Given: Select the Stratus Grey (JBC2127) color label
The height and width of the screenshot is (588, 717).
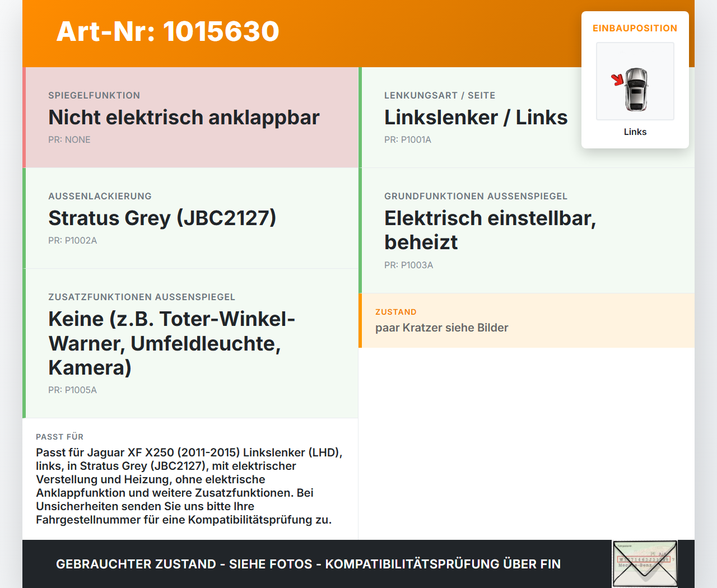Looking at the screenshot, I should [162, 218].
